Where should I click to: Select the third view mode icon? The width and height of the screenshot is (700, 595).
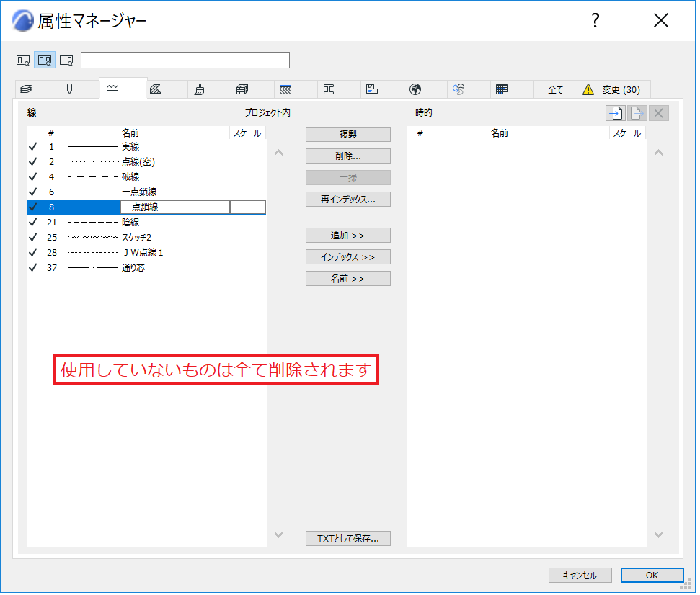click(x=66, y=61)
